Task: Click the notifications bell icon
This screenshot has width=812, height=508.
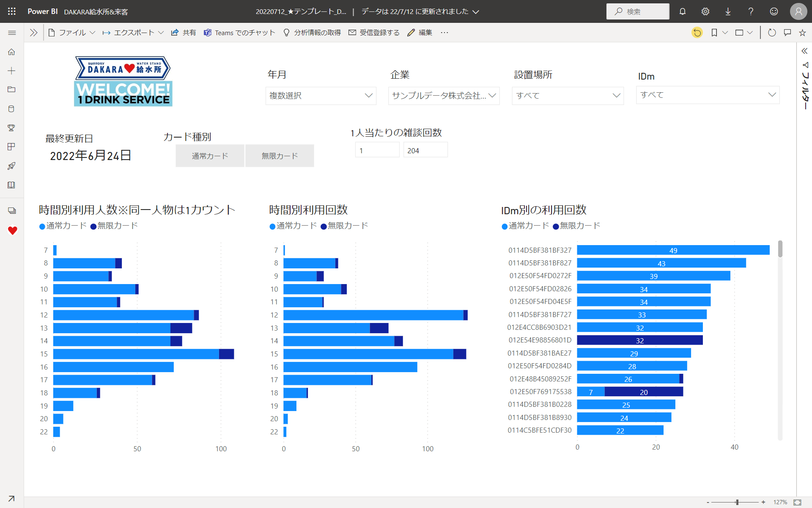Action: [x=682, y=11]
